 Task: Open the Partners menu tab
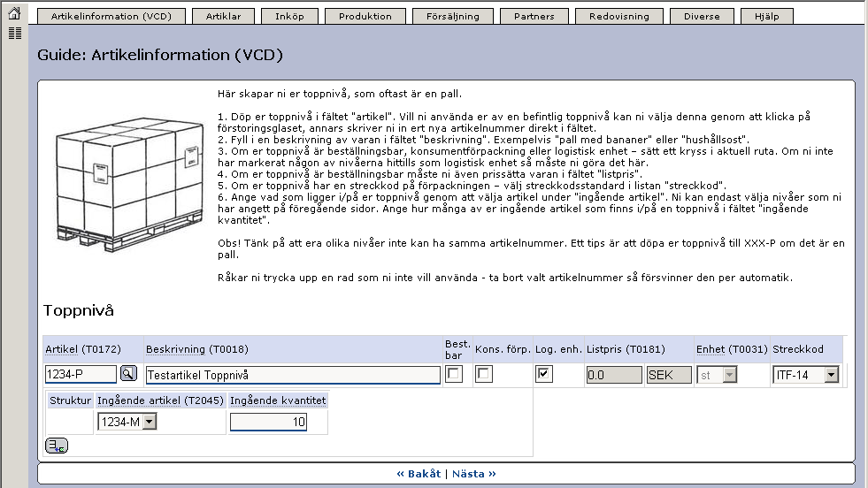click(x=534, y=16)
